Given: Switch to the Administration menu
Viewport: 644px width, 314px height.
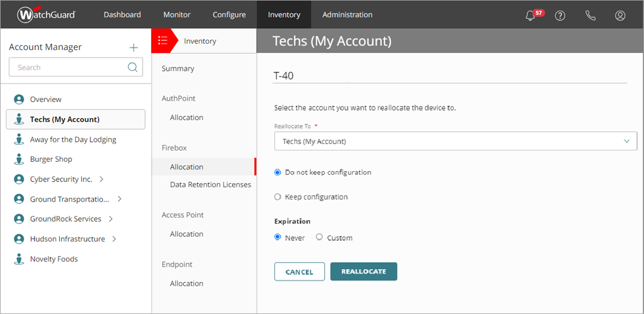Looking at the screenshot, I should point(347,15).
